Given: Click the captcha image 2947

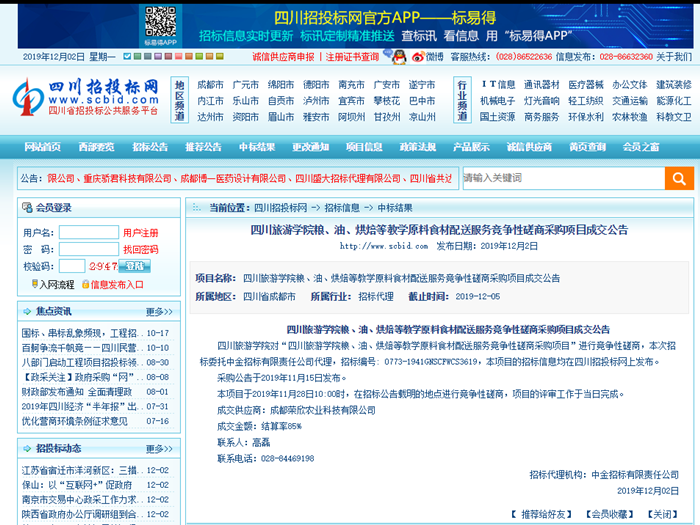Looking at the screenshot, I should (x=103, y=266).
